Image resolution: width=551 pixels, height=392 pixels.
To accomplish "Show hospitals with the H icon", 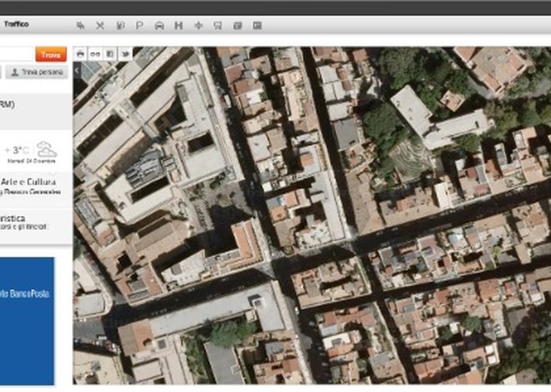I will click(179, 26).
